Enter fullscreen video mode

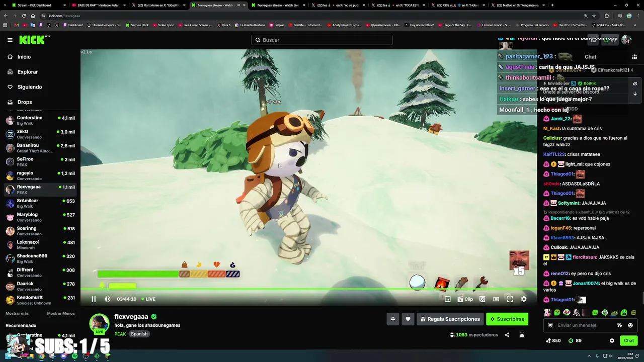[510, 299]
